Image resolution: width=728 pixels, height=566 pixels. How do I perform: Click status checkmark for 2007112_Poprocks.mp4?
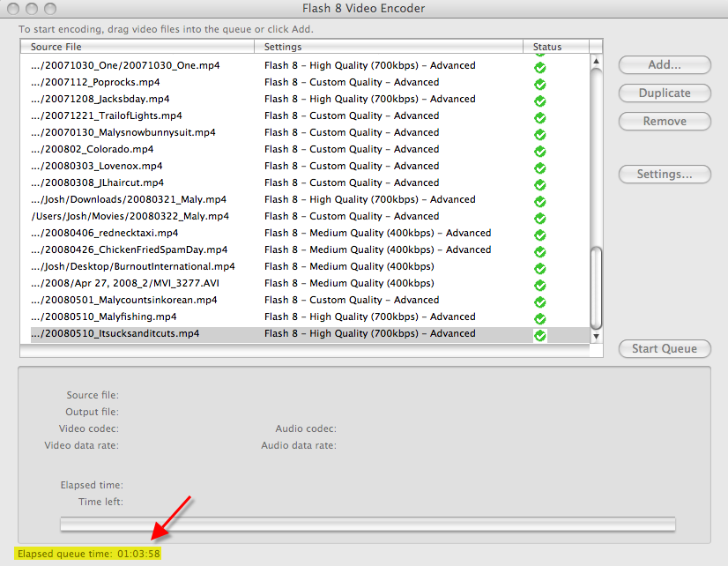pos(539,85)
